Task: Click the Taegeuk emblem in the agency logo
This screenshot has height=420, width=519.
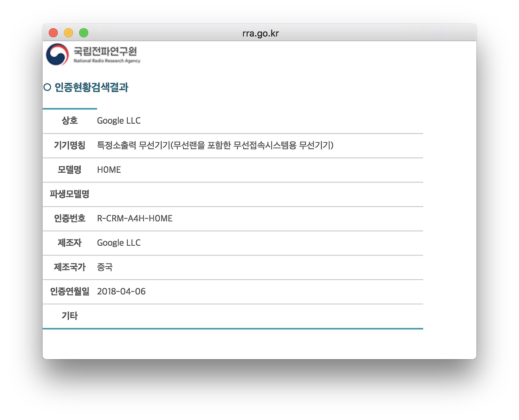Action: (57, 54)
